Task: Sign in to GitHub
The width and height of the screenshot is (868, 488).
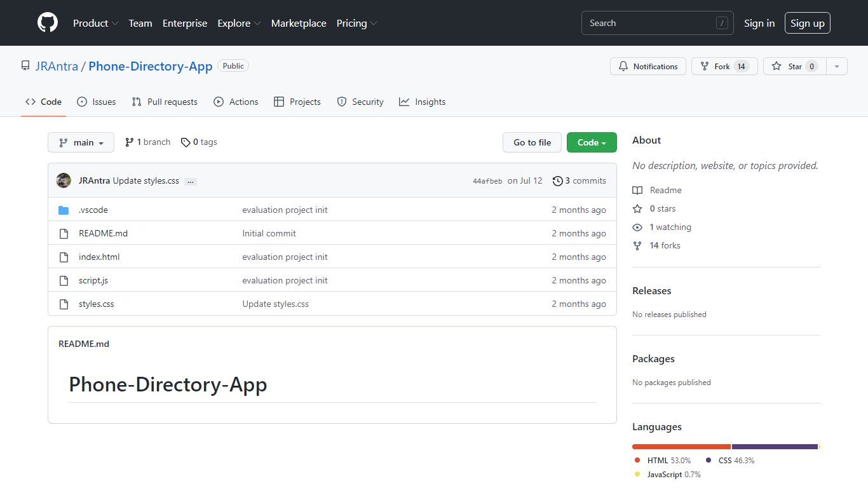Action: click(759, 23)
